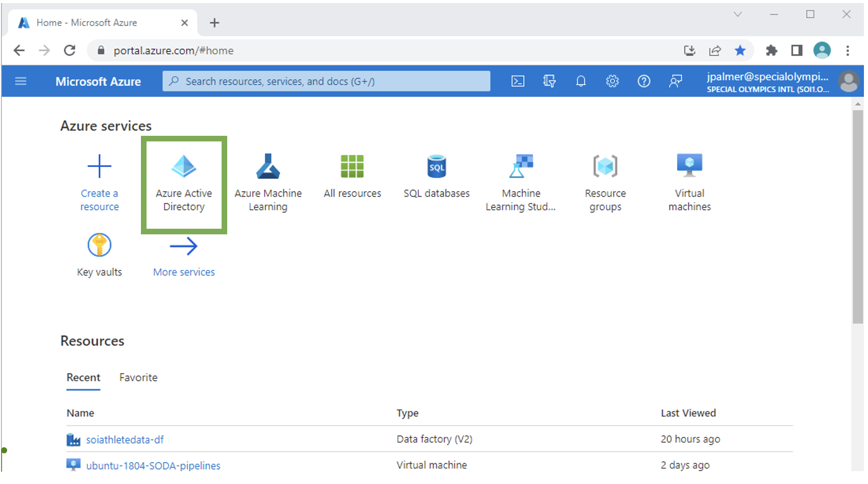The image size is (868, 484).
Task: Click the lock icon in address bar
Action: (x=101, y=50)
